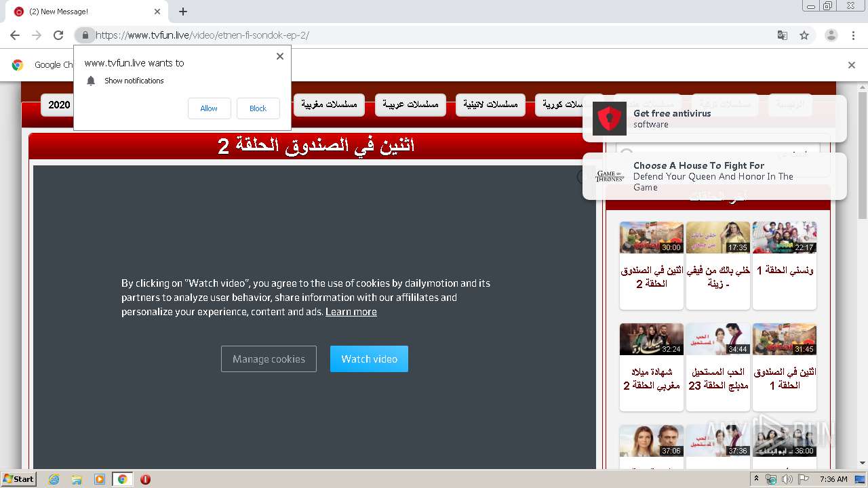Open the translate page icon

(782, 35)
